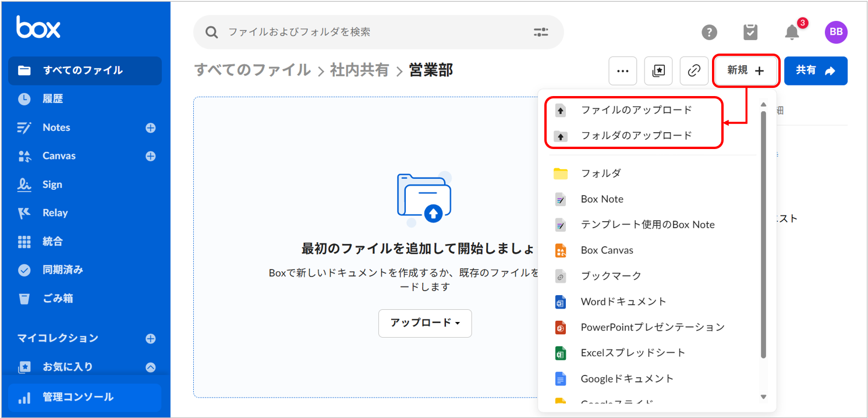Click the search filter options icon
Image resolution: width=868 pixels, height=418 pixels.
tap(541, 32)
